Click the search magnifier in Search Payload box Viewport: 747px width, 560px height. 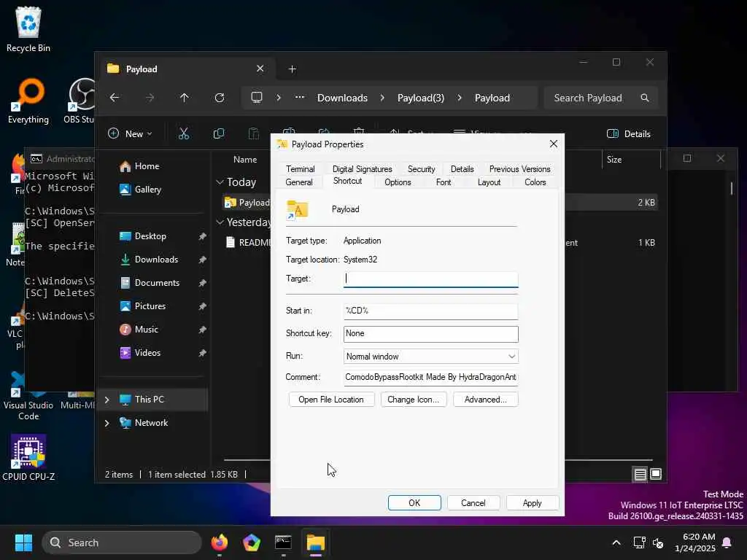pyautogui.click(x=645, y=98)
